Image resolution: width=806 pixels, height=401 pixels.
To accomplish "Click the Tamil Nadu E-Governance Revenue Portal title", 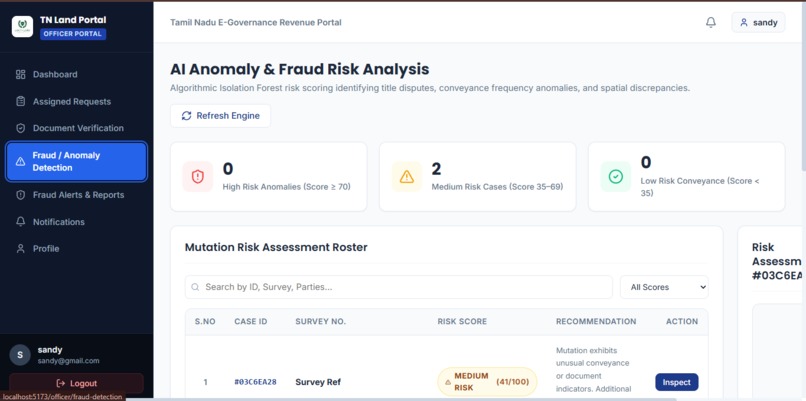I will coord(256,23).
